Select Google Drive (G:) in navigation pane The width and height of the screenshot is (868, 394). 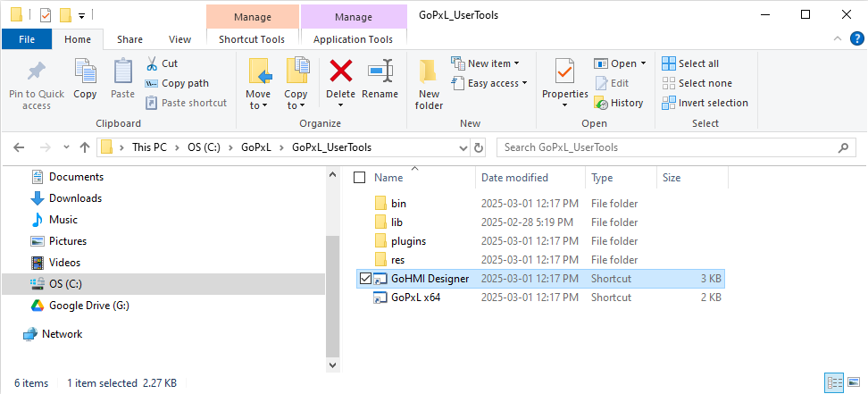[88, 306]
